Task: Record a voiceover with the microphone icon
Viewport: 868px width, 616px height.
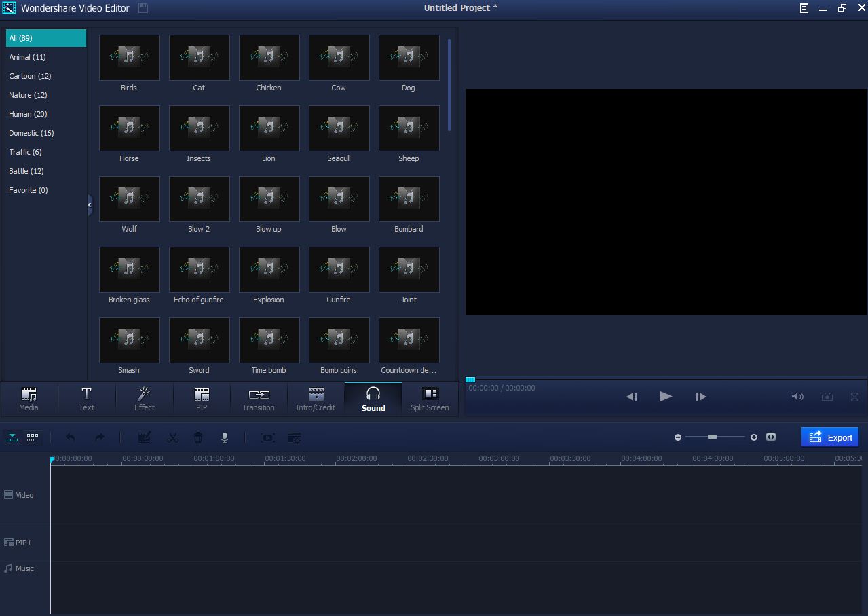Action: [x=224, y=437]
